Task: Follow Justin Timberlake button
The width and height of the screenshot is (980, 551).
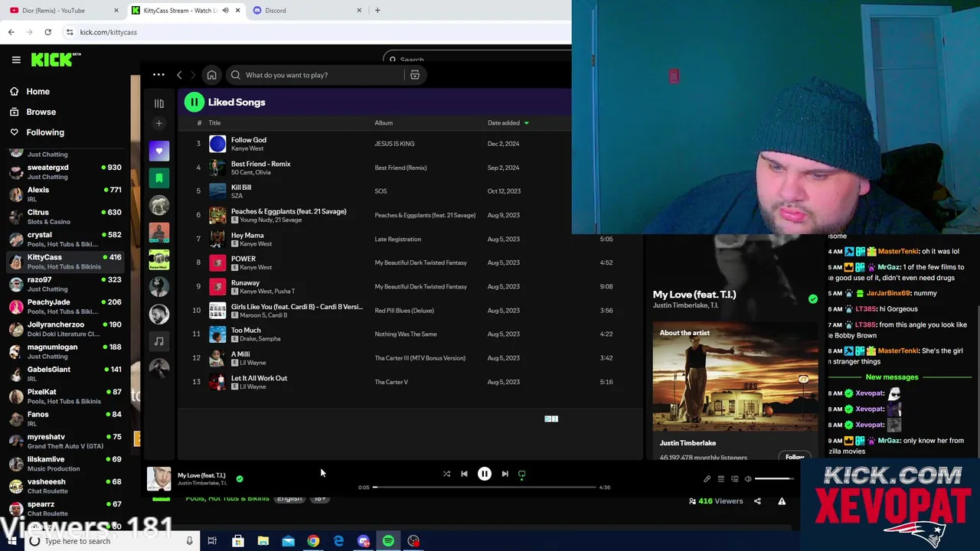Action: click(x=795, y=457)
